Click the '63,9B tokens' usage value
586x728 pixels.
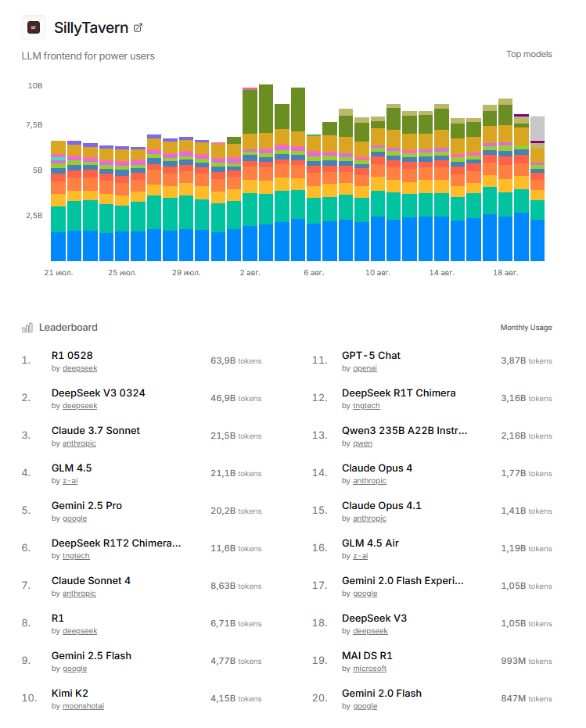coord(236,360)
